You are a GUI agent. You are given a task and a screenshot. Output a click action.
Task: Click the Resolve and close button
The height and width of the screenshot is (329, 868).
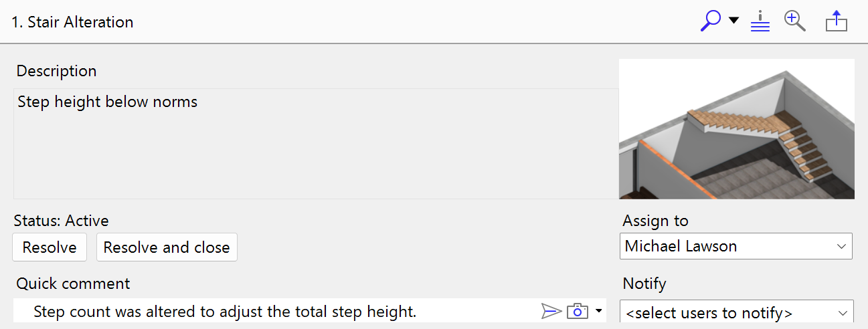(x=167, y=247)
